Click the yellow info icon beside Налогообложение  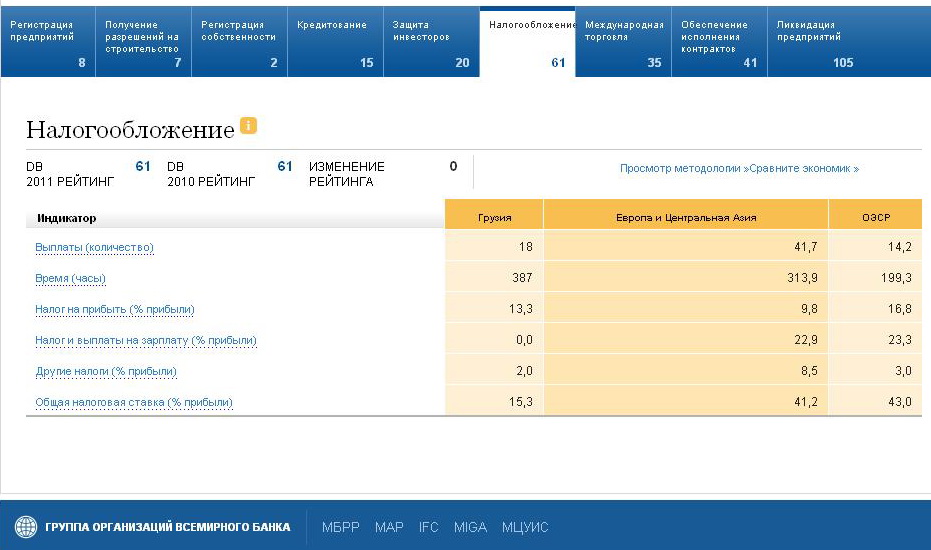249,126
